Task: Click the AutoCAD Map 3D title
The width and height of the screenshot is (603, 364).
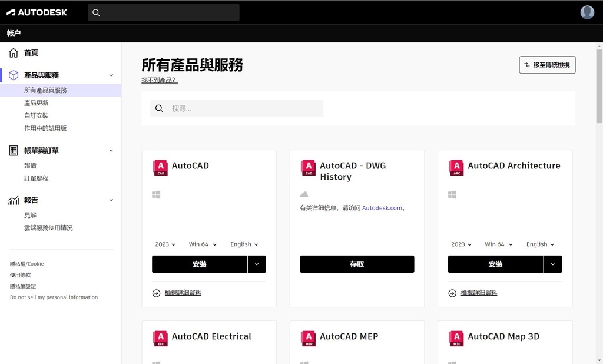Action: point(503,336)
